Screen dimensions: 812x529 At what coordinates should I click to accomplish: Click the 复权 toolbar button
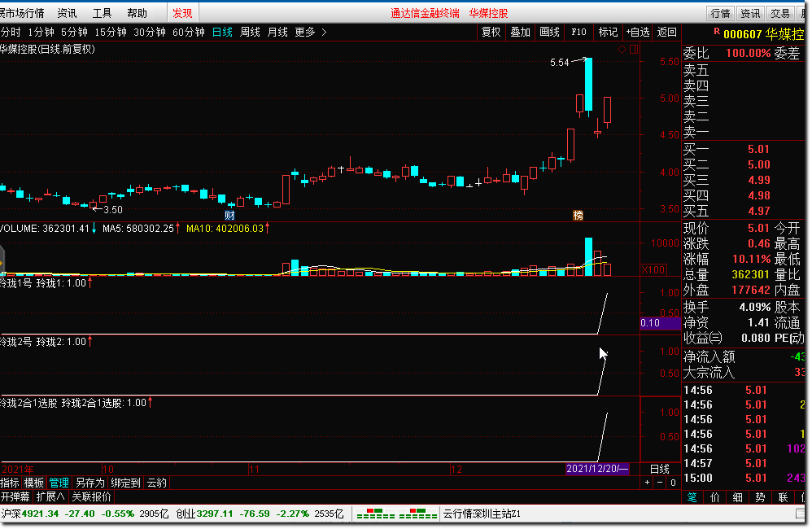point(491,32)
